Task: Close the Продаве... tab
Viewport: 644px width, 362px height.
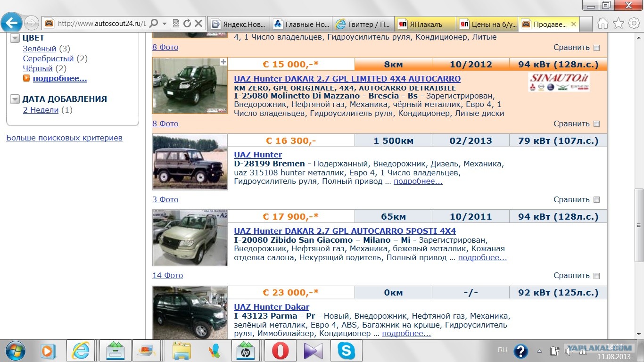Action: coord(574,24)
